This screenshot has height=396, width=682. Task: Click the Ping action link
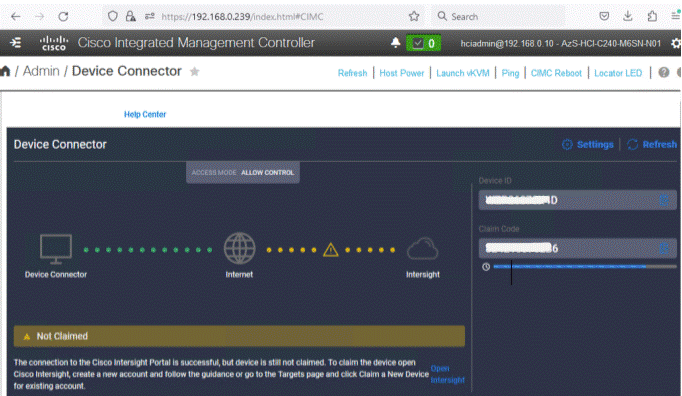(x=510, y=73)
